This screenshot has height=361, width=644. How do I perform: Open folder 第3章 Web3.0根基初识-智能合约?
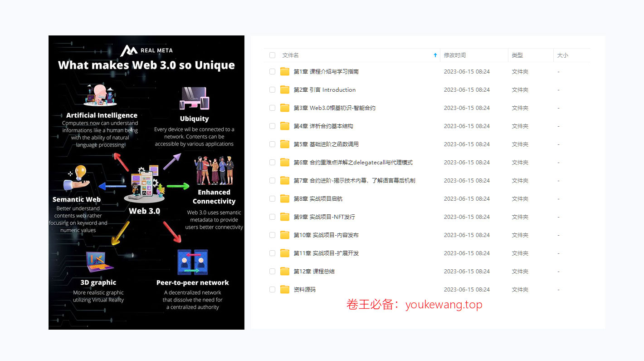point(334,108)
